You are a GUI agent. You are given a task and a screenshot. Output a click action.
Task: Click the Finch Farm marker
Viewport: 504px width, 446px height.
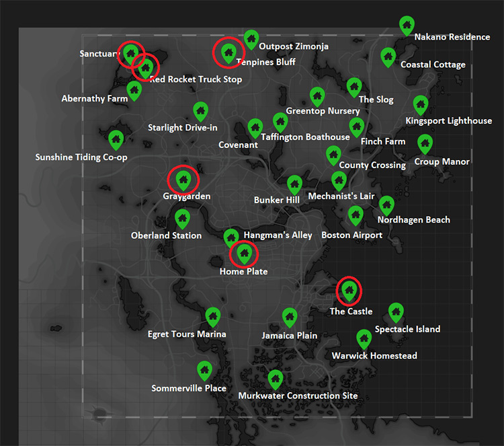pyautogui.click(x=357, y=127)
